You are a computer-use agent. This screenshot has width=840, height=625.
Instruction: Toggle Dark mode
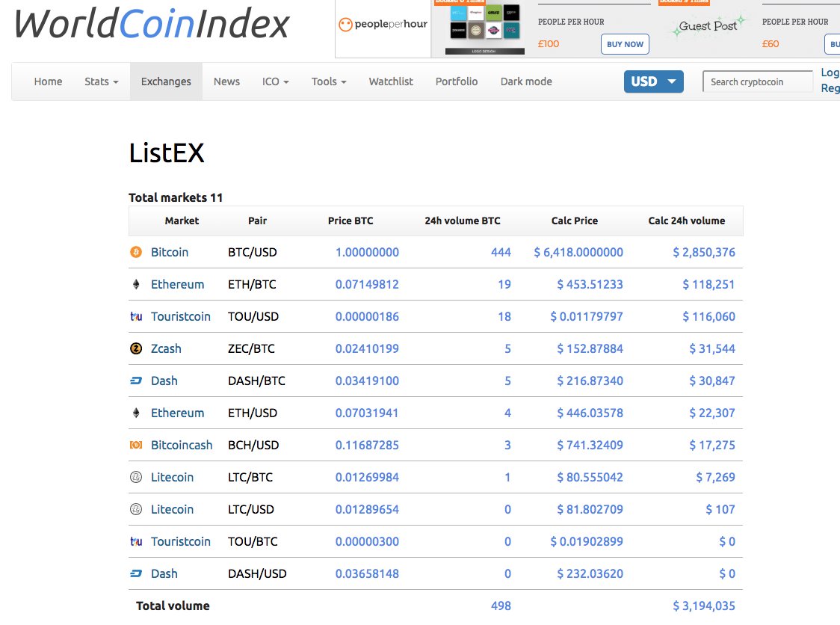(526, 81)
